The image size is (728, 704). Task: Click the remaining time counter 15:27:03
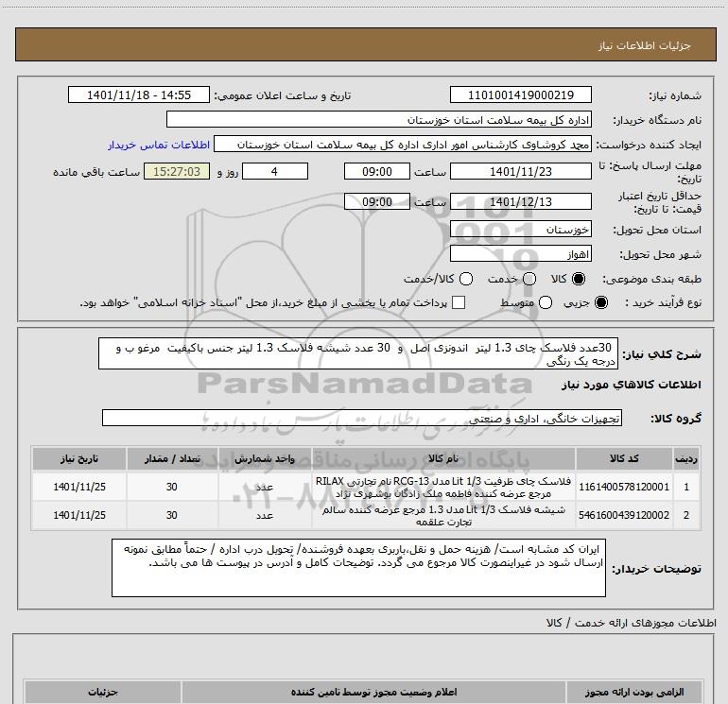point(177,172)
